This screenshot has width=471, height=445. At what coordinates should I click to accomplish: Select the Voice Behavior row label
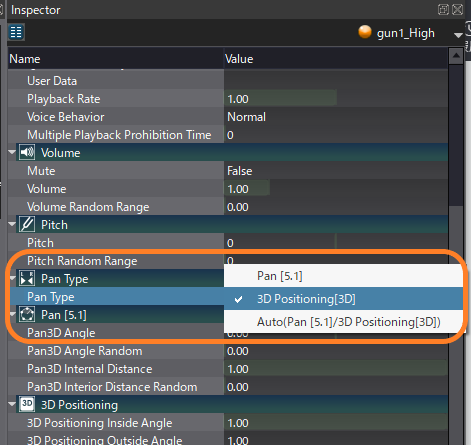pos(66,117)
